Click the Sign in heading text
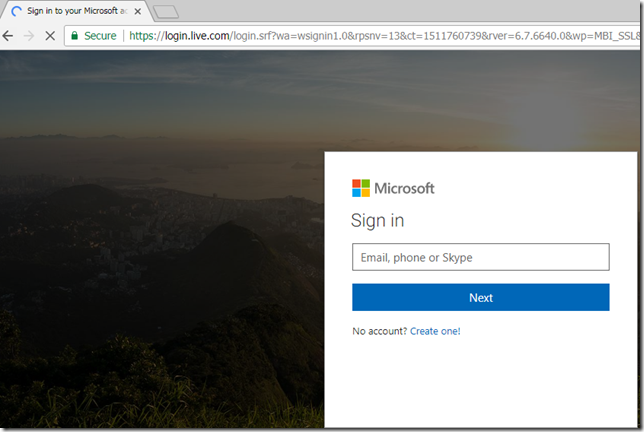 click(x=377, y=221)
